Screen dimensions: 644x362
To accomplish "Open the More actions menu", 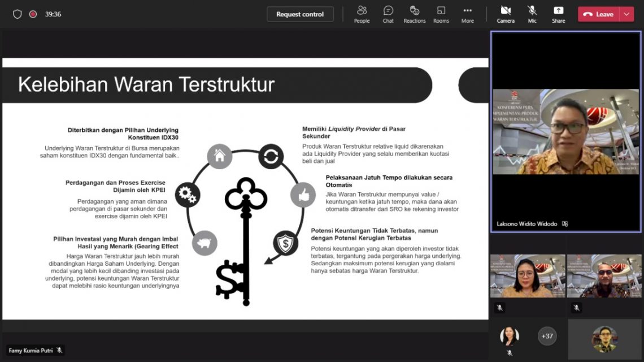I will (467, 14).
